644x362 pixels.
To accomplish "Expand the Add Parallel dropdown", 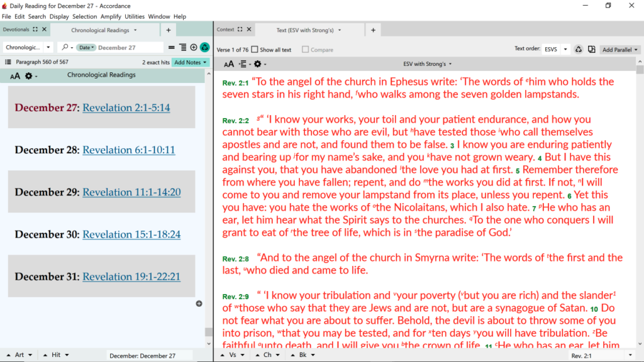I will [x=619, y=50].
